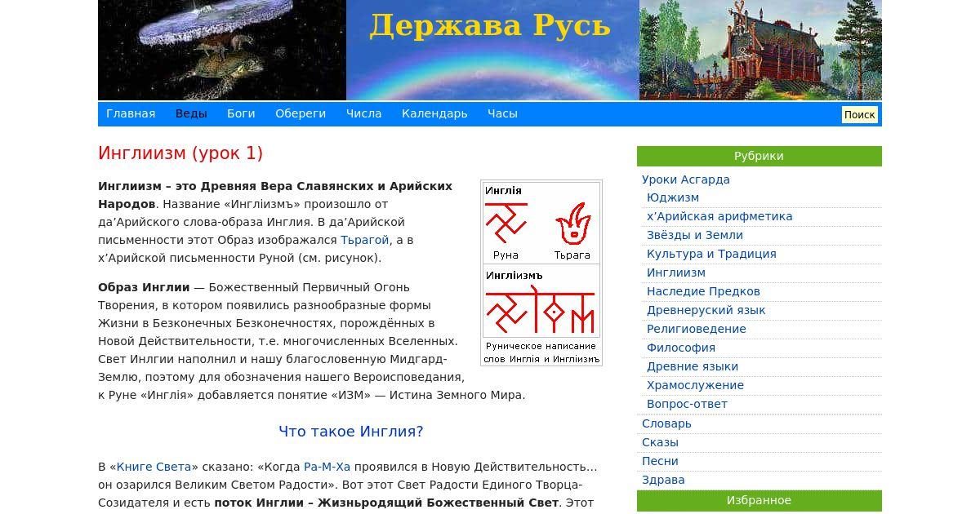Open Звёзды и Земли sidebar link
This screenshot has width=980, height=514.
[x=695, y=235]
